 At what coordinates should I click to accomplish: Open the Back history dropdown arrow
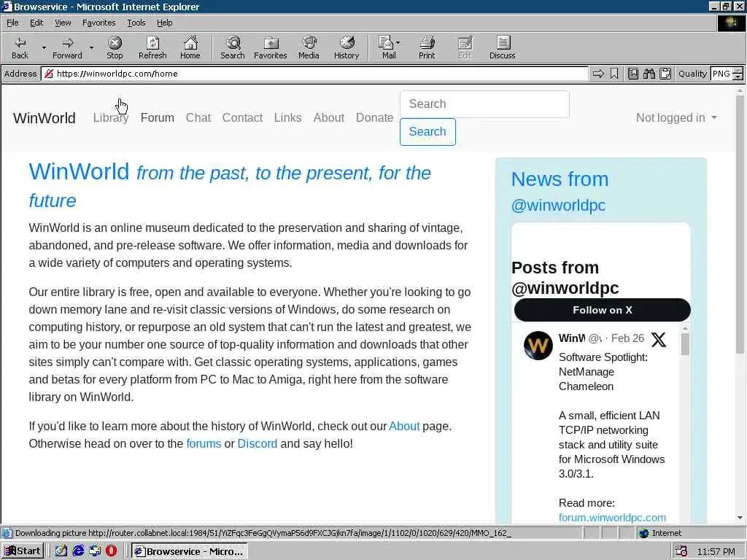[44, 47]
